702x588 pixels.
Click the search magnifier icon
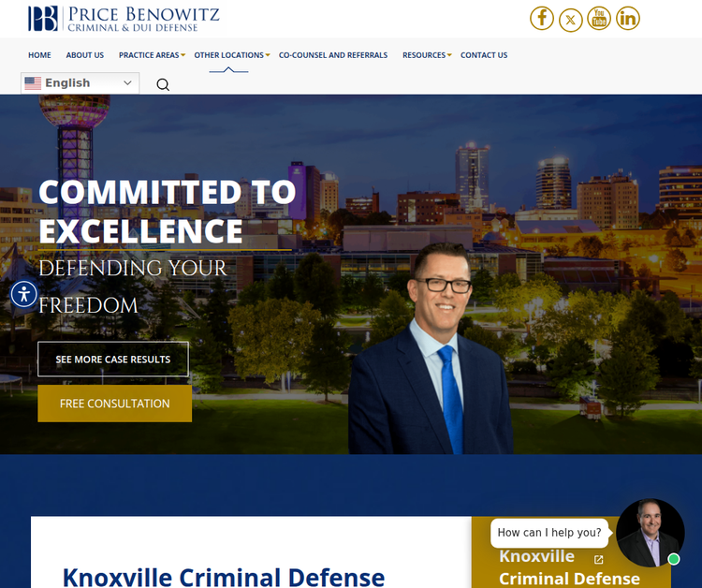click(x=163, y=84)
